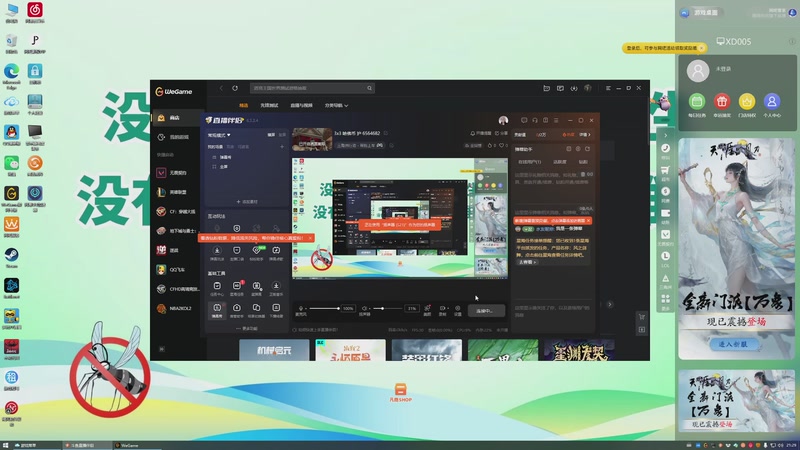
Task: Open WeGame user avatar in title bar
Action: point(588,88)
